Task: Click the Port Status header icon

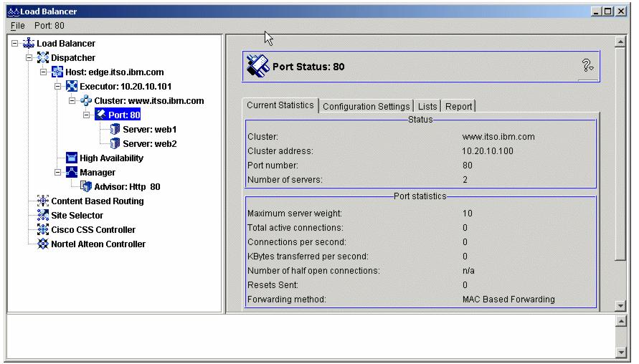Action: [x=257, y=67]
